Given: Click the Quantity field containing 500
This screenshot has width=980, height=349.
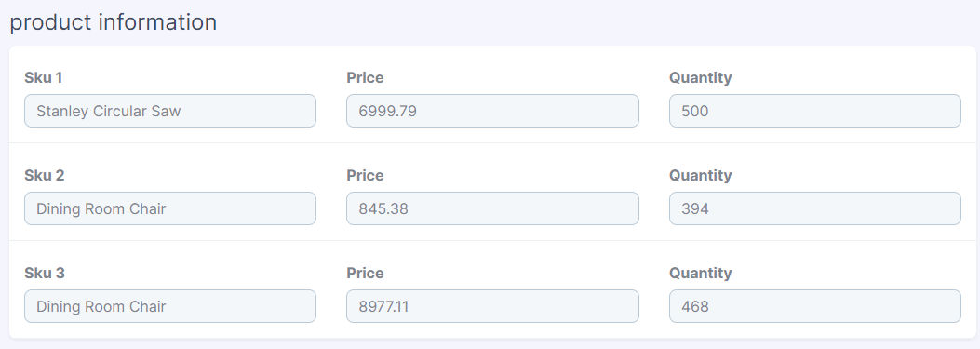Looking at the screenshot, I should pos(815,111).
